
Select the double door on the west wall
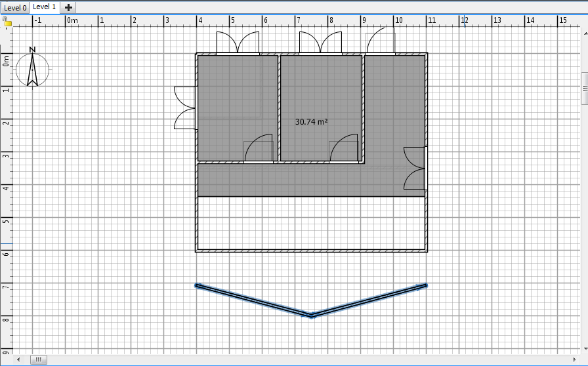(185, 108)
